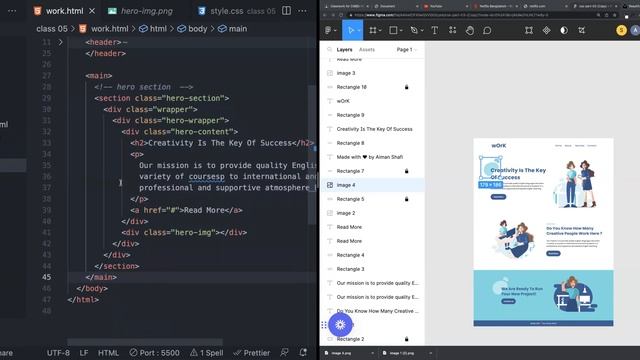Click the blue floating plugin button
Screen dimensions: 640x360
point(340,324)
